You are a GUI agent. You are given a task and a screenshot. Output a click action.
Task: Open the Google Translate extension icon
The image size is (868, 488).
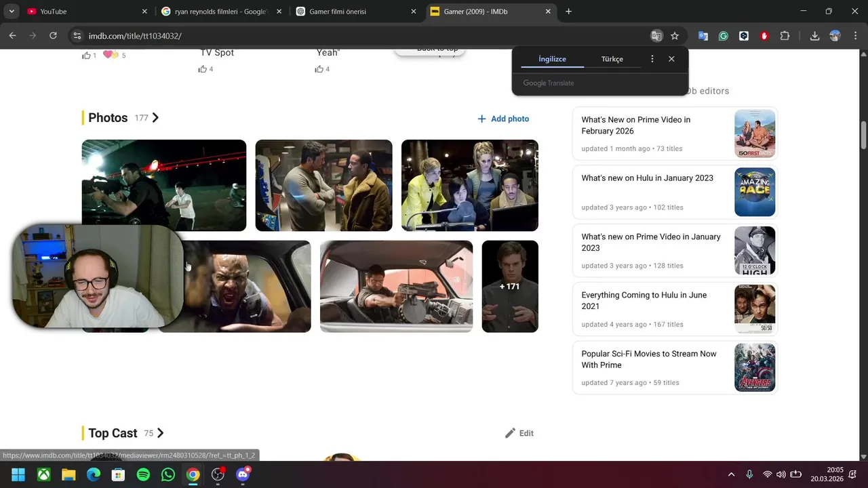[x=703, y=36]
